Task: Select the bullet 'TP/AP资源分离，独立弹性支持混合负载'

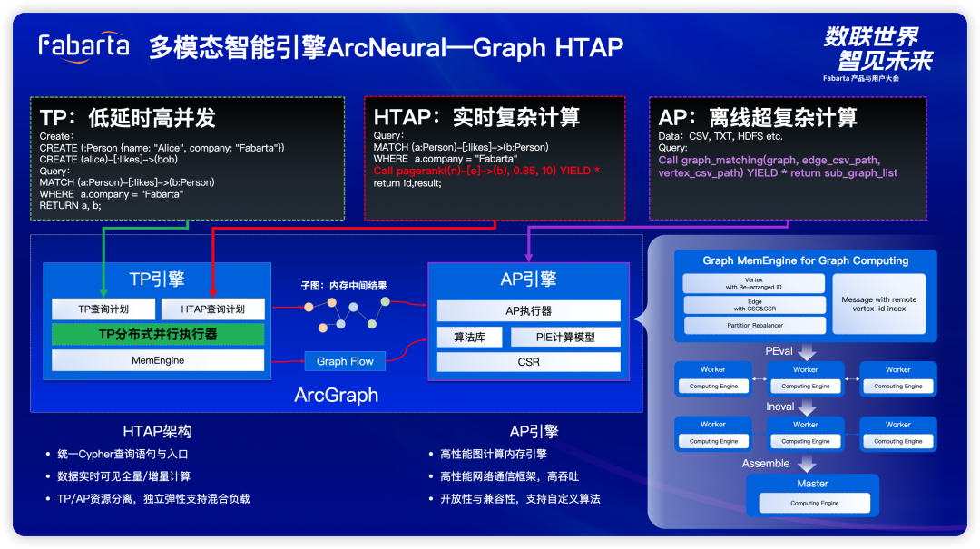Action: click(x=153, y=499)
